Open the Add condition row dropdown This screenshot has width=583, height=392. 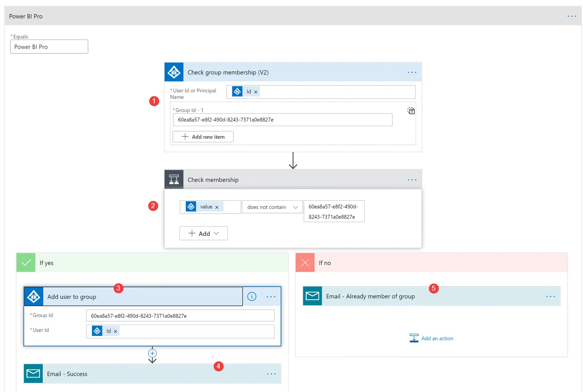[x=204, y=233]
